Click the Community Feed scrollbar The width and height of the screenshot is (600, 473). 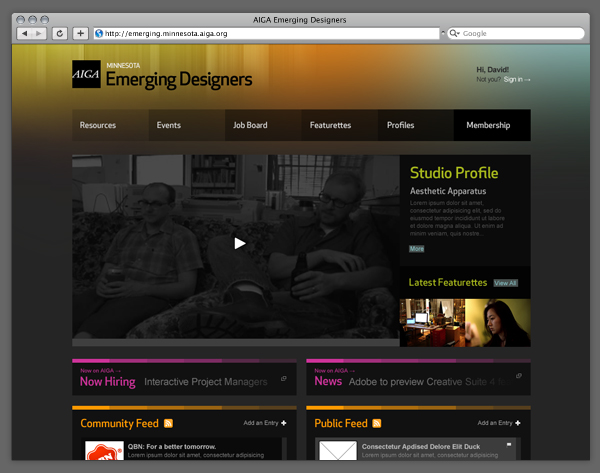[284, 449]
